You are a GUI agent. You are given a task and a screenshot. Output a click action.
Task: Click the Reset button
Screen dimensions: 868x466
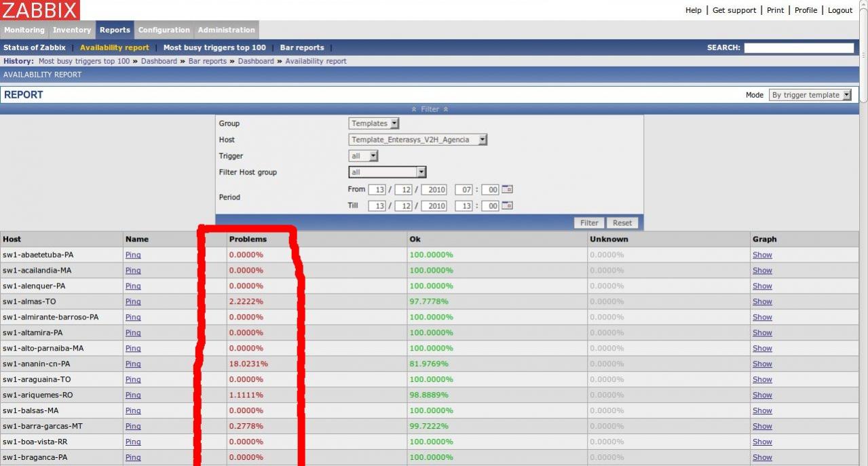coord(622,222)
